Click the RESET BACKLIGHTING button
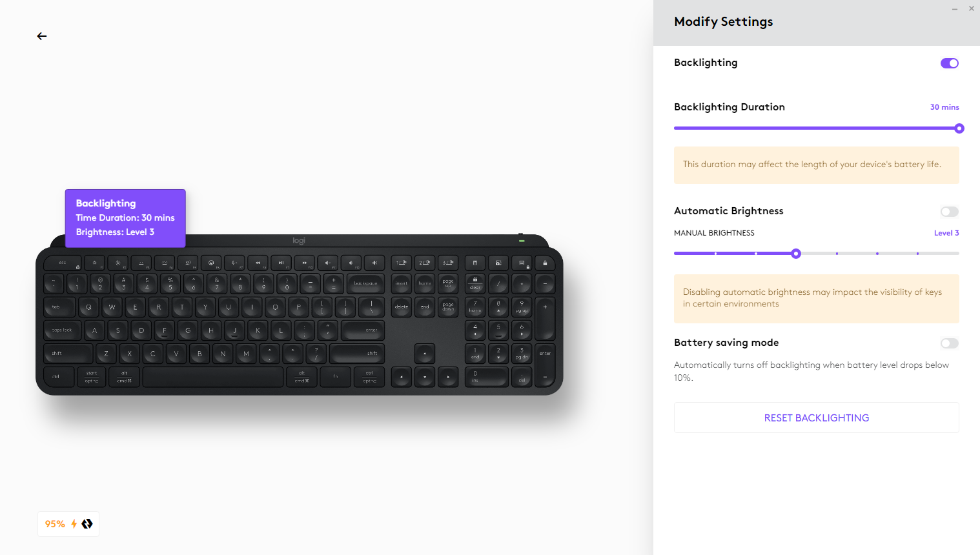The width and height of the screenshot is (980, 555). coord(817,418)
